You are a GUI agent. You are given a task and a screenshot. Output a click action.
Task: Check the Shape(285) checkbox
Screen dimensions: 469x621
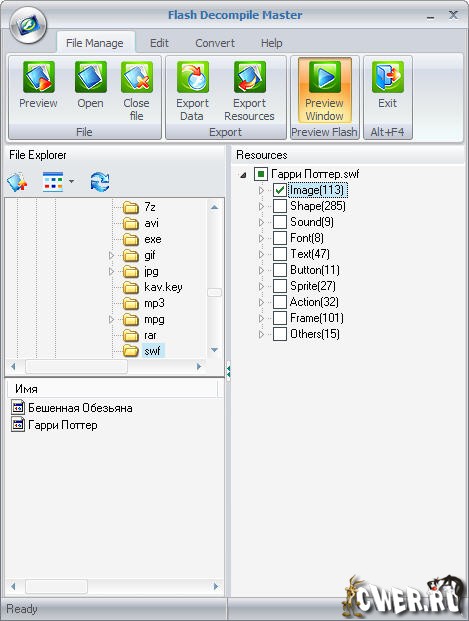[280, 206]
